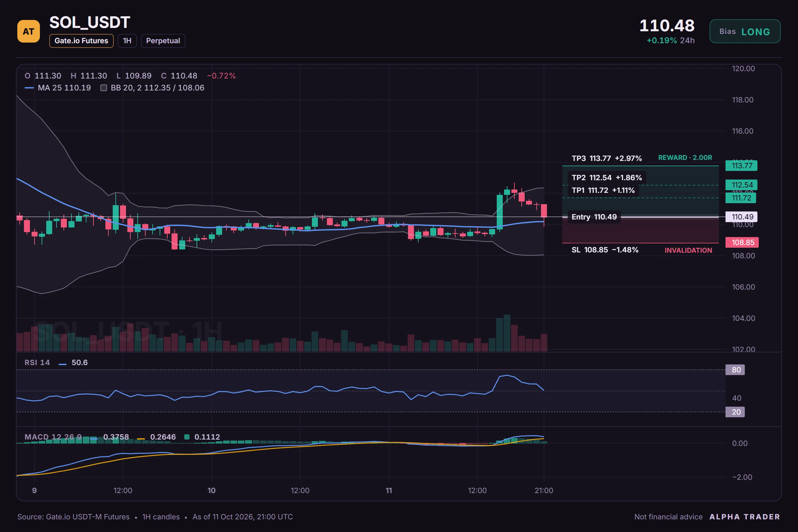Click the AT logo icon
Viewport: 798px width, 532px height.
pyautogui.click(x=29, y=31)
